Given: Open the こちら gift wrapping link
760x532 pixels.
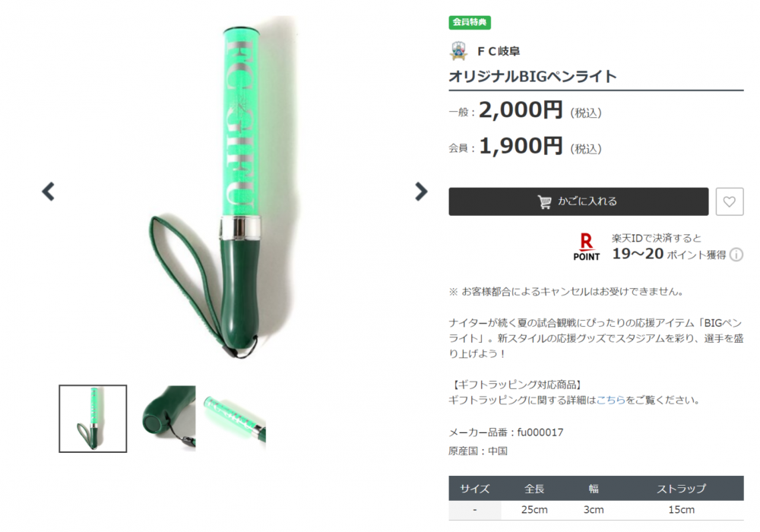Looking at the screenshot, I should tap(611, 401).
